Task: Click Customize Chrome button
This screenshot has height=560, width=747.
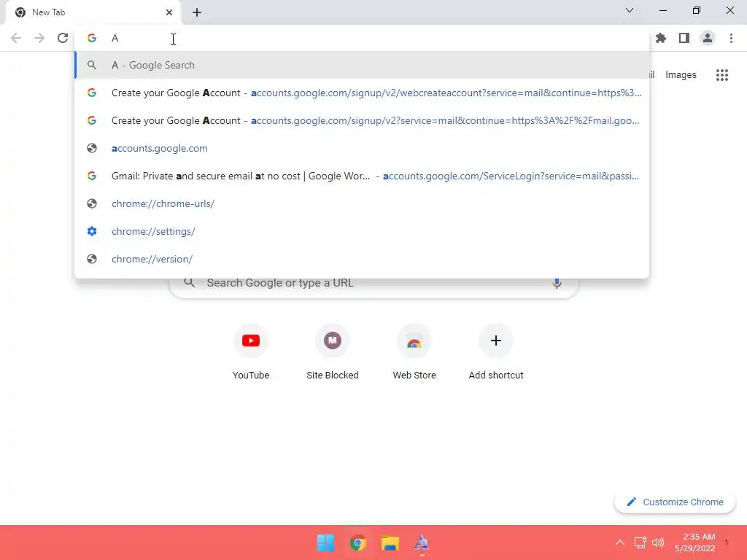Action: click(675, 502)
